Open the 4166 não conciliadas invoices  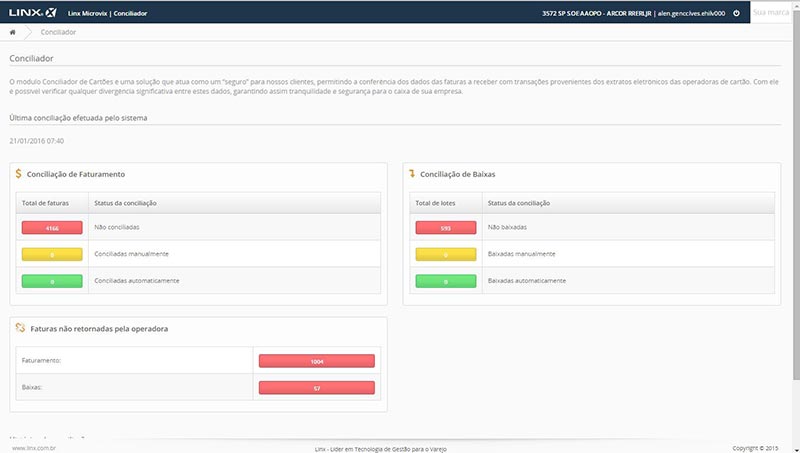click(52, 227)
